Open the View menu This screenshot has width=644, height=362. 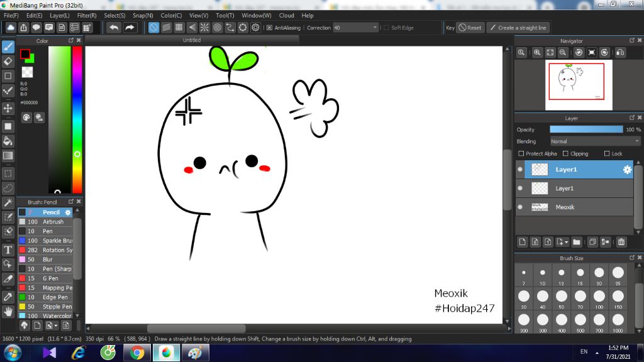point(199,16)
